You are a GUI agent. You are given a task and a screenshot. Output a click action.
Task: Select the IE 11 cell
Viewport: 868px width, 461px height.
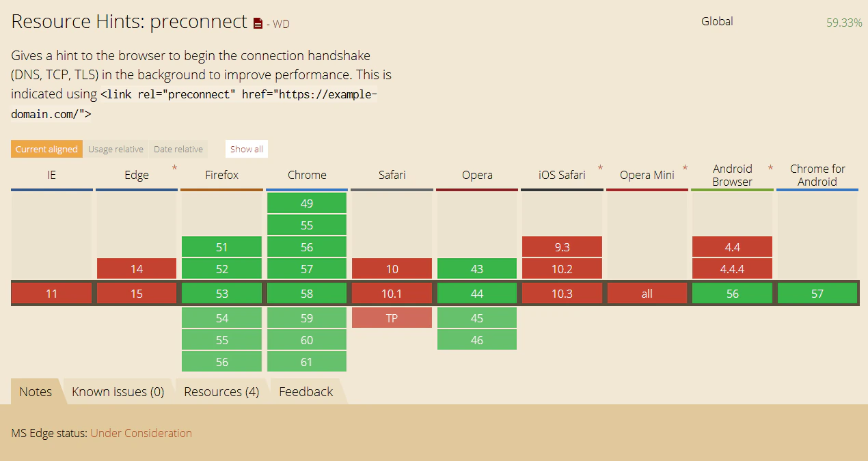coord(52,294)
